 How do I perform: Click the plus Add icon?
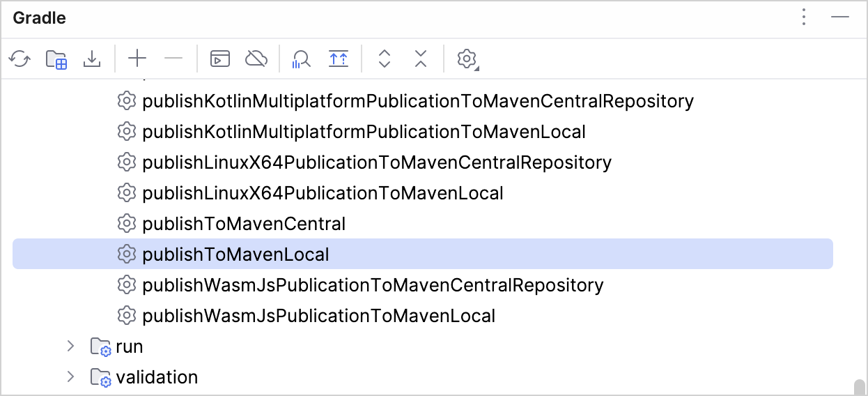137,59
